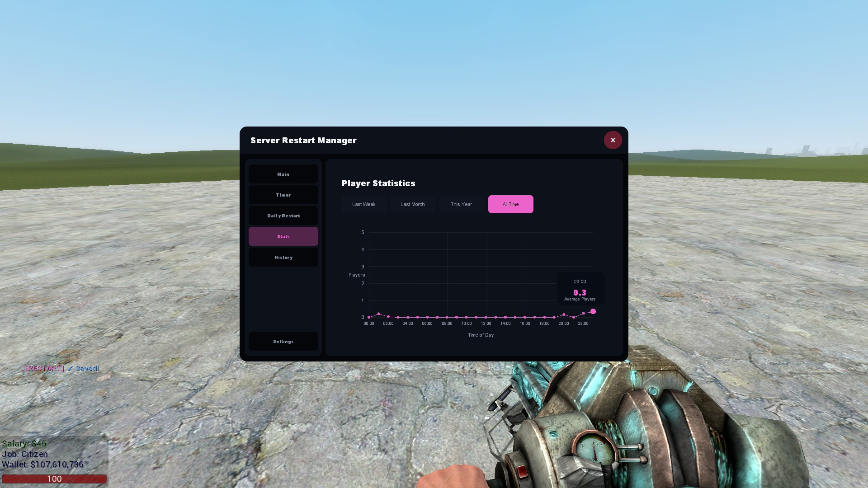Viewport: 868px width, 488px height.
Task: Click the red health bar showing 100
Action: [x=54, y=479]
